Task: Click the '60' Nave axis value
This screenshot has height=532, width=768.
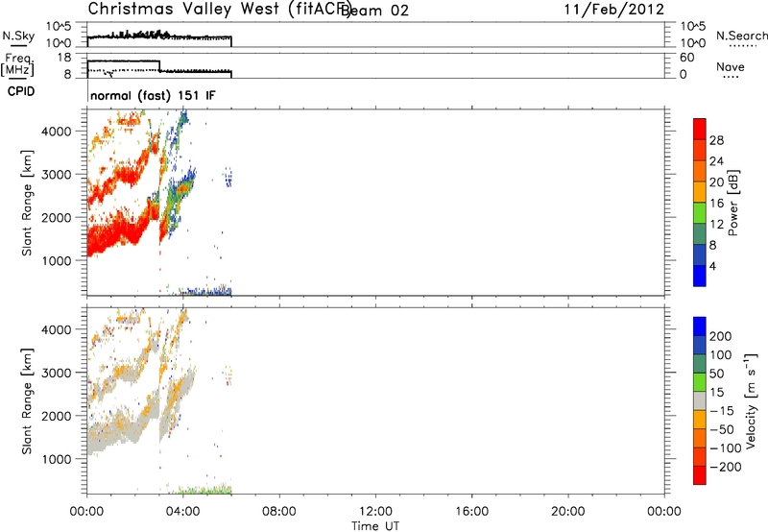Action: click(x=686, y=58)
